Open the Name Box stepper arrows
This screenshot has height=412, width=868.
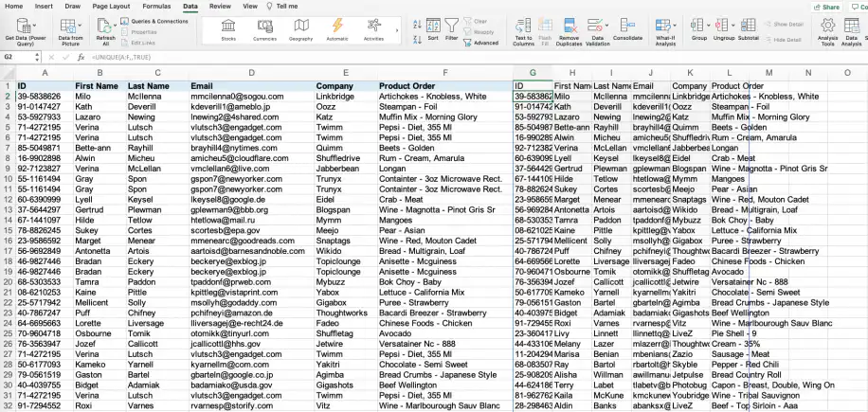37,57
